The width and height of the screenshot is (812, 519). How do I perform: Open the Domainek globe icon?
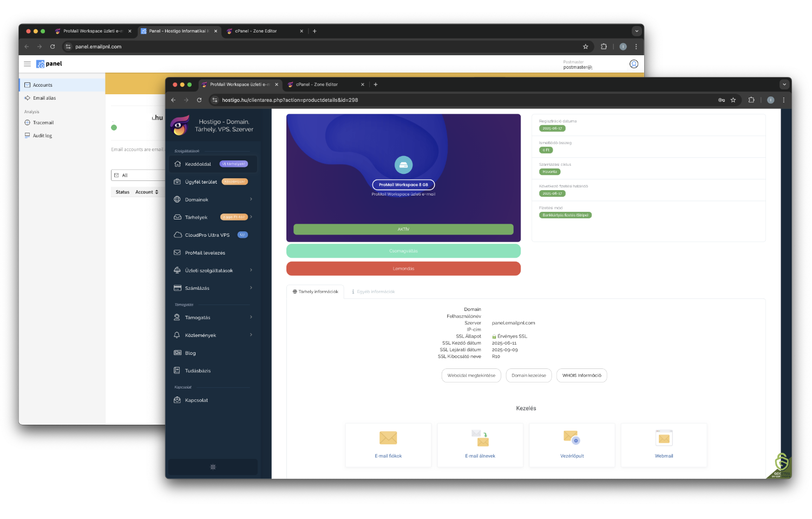(x=177, y=199)
